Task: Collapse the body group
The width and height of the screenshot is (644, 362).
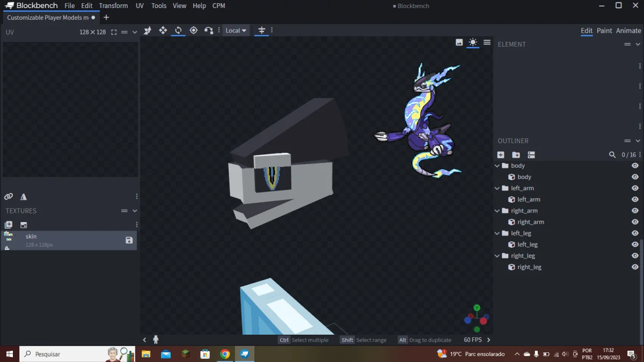Action: (497, 166)
